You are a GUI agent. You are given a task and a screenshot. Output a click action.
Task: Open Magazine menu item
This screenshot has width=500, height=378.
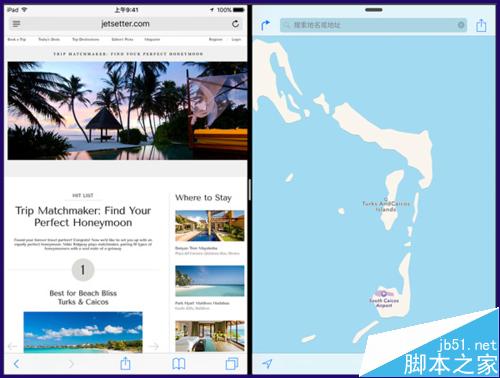pyautogui.click(x=152, y=39)
